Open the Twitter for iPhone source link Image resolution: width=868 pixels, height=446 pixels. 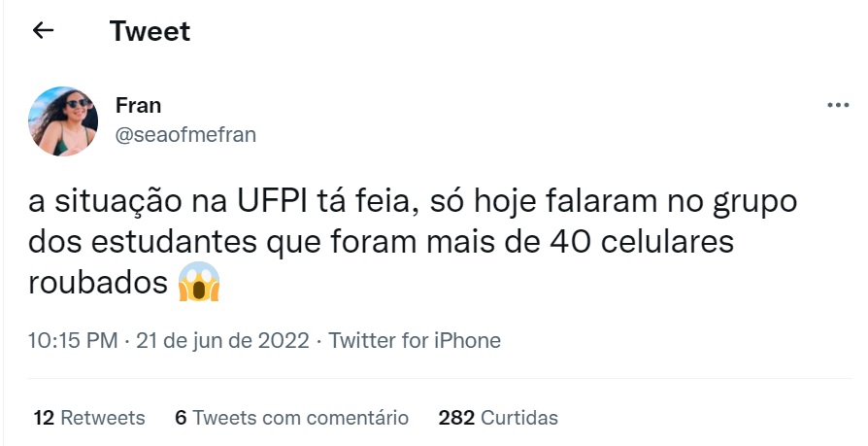click(x=415, y=341)
